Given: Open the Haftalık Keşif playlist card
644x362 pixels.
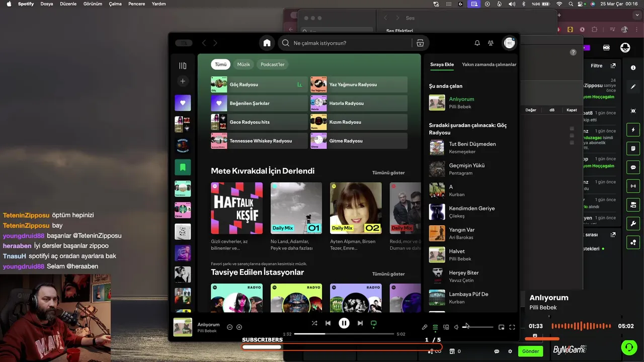Looking at the screenshot, I should [x=236, y=217].
